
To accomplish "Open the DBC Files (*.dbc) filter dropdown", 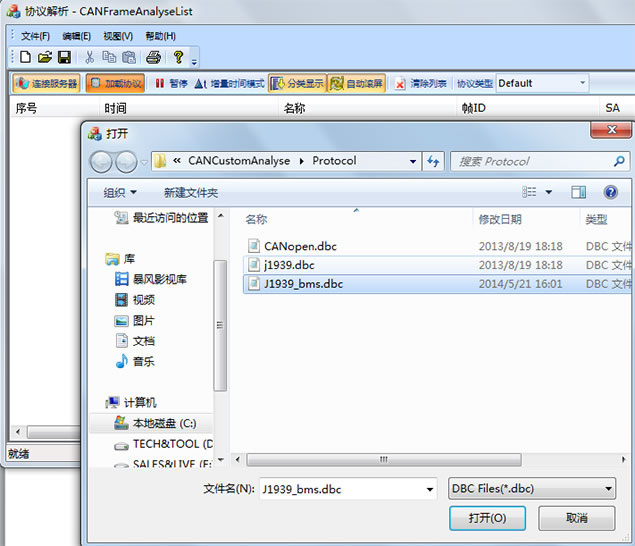I will point(531,489).
